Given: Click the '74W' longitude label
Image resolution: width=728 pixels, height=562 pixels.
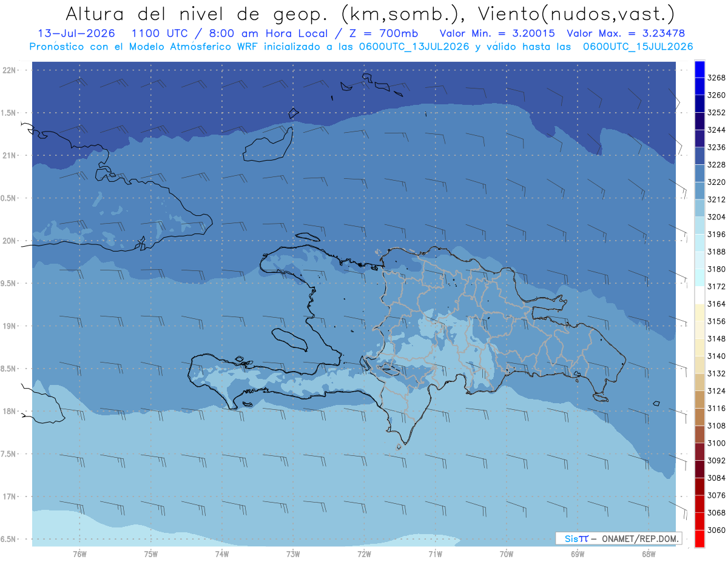Looking at the screenshot, I should point(222,554).
